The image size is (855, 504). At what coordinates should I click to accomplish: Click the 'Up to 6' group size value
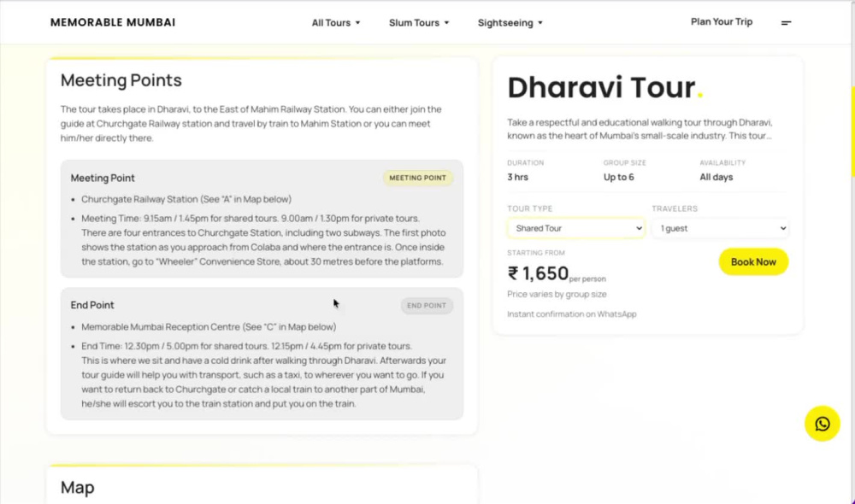[x=619, y=177]
